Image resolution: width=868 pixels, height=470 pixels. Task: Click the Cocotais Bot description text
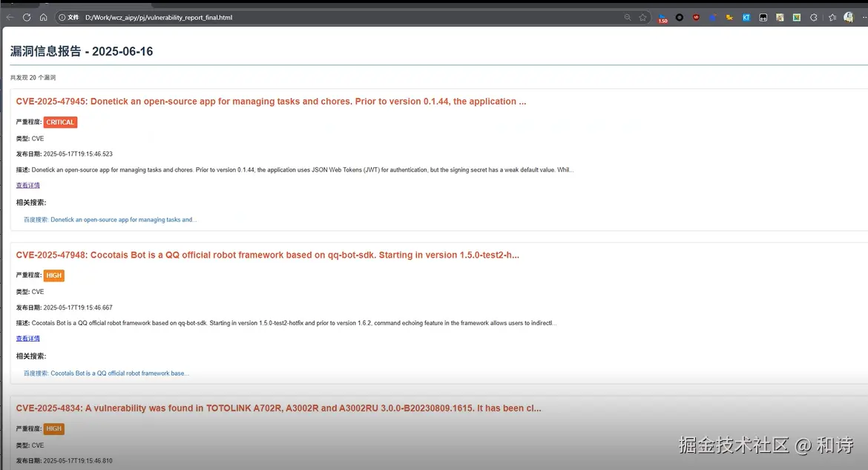pyautogui.click(x=294, y=322)
